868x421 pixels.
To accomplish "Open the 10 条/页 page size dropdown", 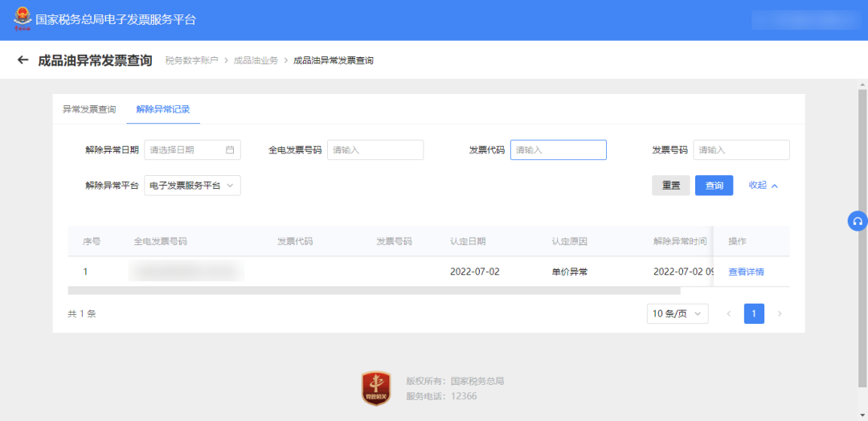I will coord(678,313).
